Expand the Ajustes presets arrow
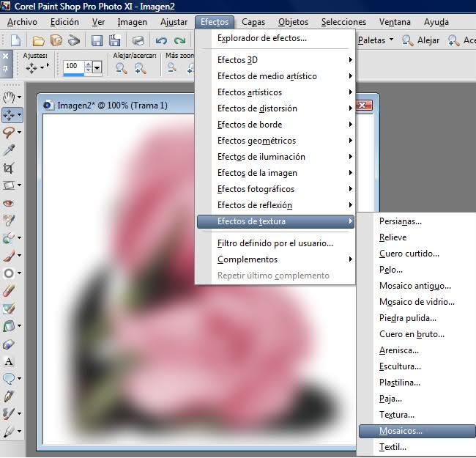 click(x=42, y=67)
